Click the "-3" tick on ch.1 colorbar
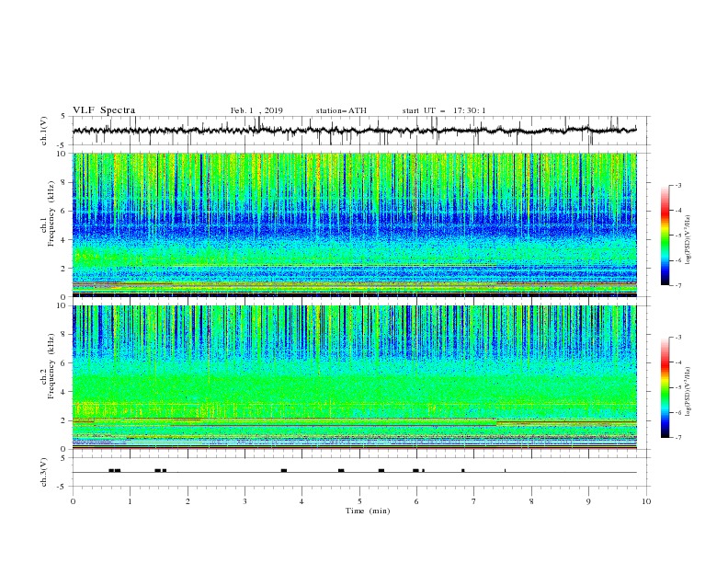 677,185
